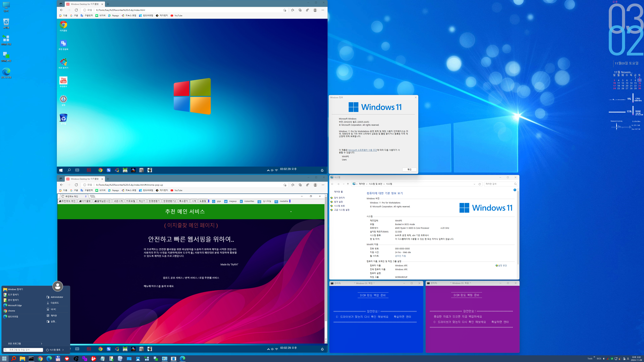Select the DISM_복원 desktop icon
Viewport: 644px width, 362px height.
pyautogui.click(x=6, y=57)
